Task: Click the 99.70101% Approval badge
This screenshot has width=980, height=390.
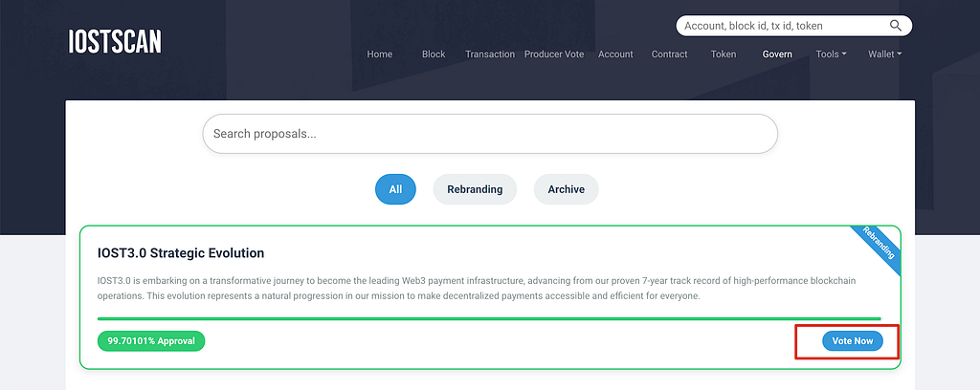Action: pos(151,341)
